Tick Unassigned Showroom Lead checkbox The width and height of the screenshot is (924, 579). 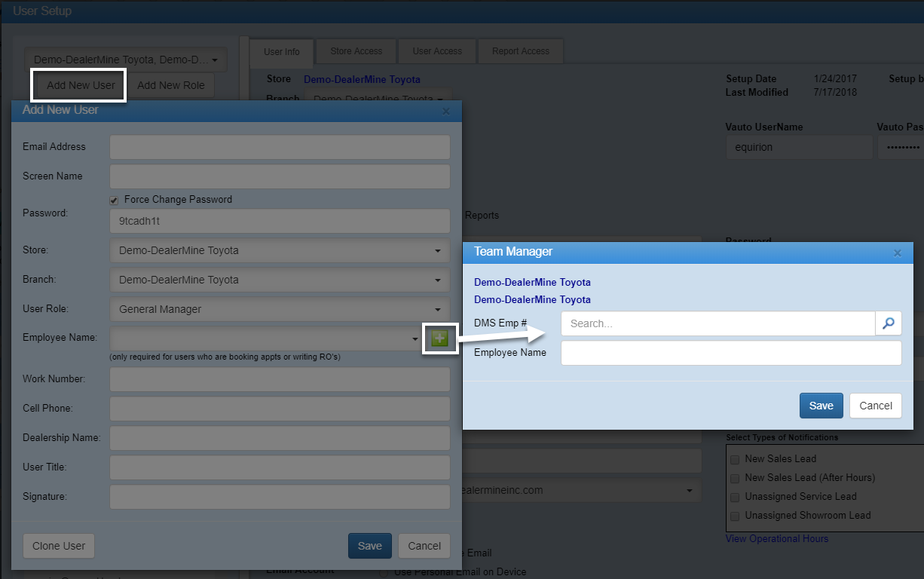(x=735, y=516)
